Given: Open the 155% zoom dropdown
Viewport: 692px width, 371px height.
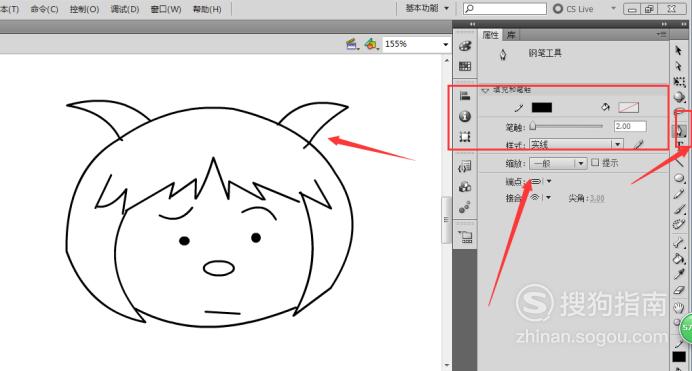Looking at the screenshot, I should point(445,44).
